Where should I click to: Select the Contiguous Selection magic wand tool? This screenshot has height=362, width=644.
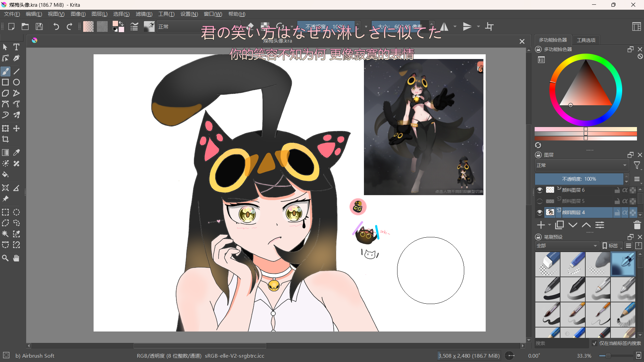click(5, 234)
